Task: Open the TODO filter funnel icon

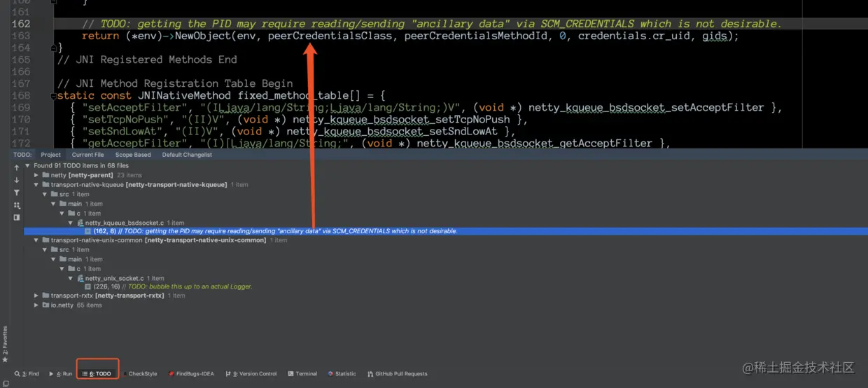Action: pyautogui.click(x=17, y=193)
